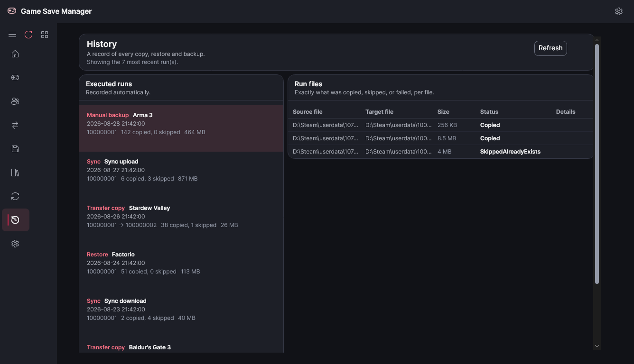Click the Run files panel heading

point(308,84)
